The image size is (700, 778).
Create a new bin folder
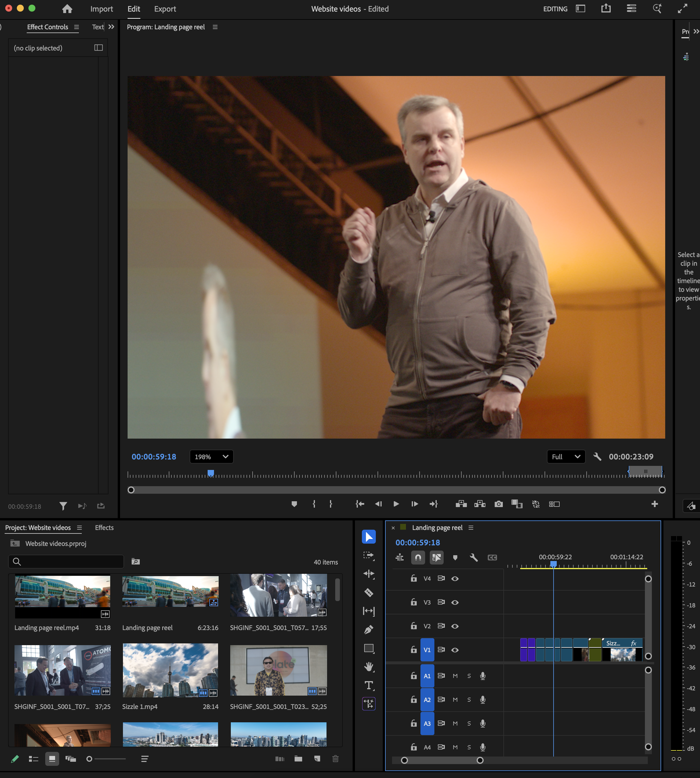tap(298, 759)
